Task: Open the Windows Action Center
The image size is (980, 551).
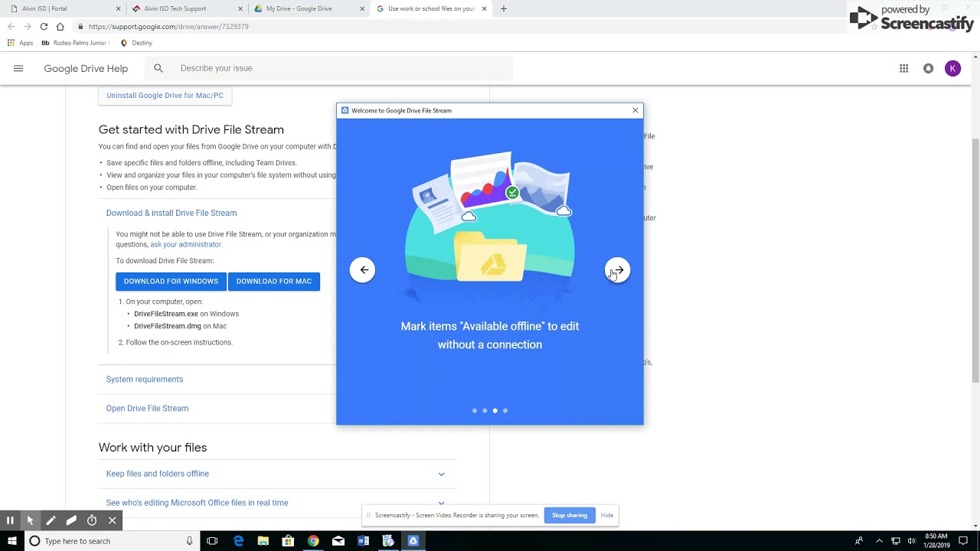Action: point(963,541)
